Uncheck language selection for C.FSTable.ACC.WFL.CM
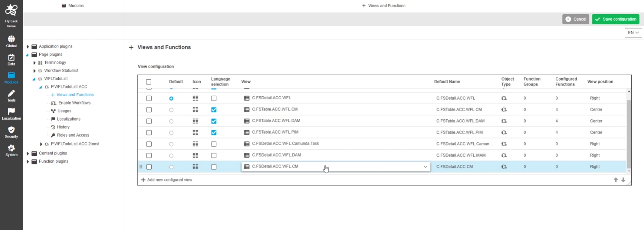Image resolution: width=644 pixels, height=230 pixels. (214, 110)
